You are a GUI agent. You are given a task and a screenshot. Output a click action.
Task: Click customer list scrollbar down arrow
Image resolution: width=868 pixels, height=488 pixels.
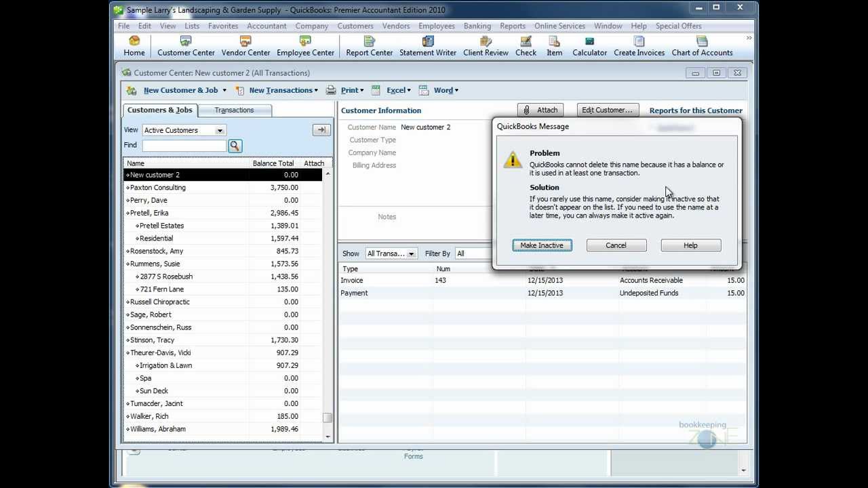point(328,436)
